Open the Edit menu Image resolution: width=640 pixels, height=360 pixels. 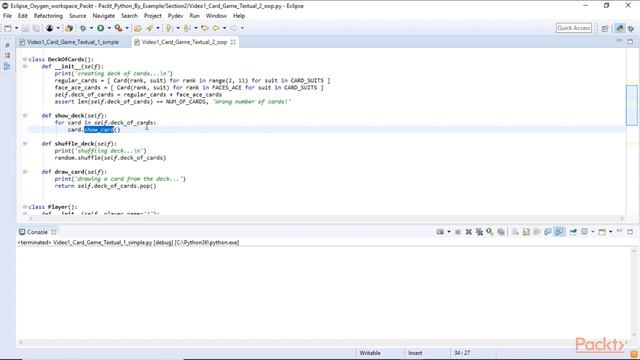(x=23, y=16)
